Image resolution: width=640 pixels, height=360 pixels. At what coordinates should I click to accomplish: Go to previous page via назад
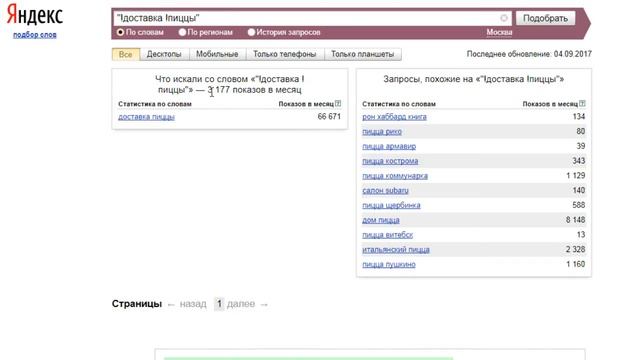(193, 304)
